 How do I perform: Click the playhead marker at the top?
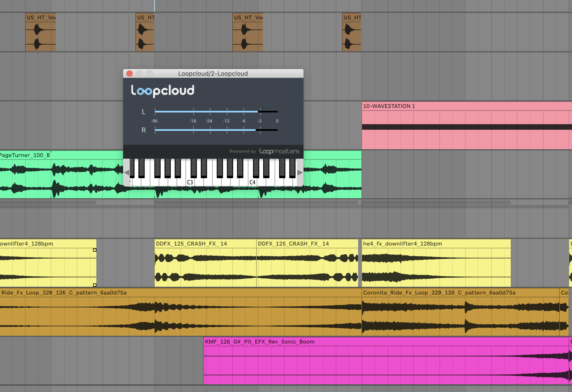coord(155,6)
